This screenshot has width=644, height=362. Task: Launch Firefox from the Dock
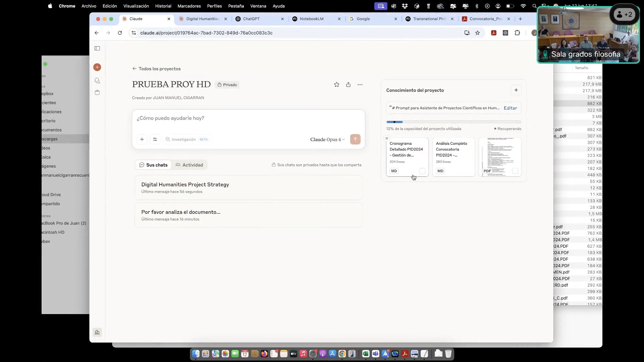264,354
